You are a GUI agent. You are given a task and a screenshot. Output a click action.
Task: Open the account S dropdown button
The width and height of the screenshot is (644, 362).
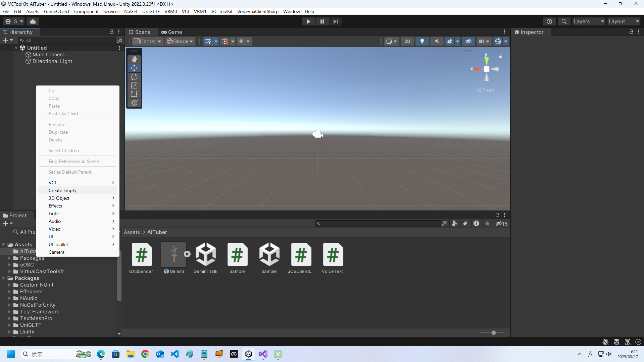(x=14, y=21)
